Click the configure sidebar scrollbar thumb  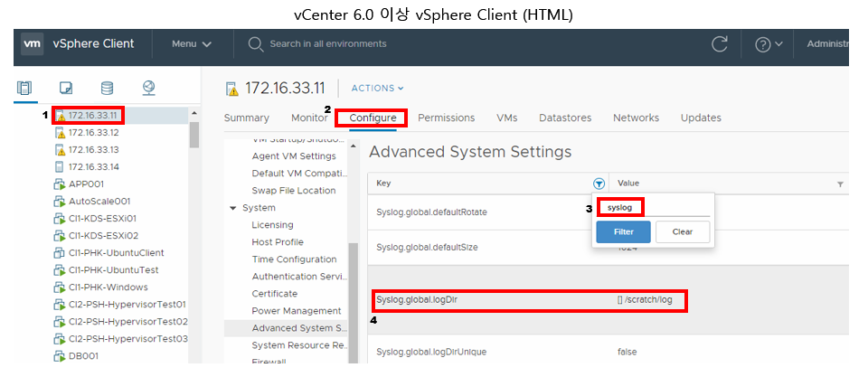click(x=354, y=304)
